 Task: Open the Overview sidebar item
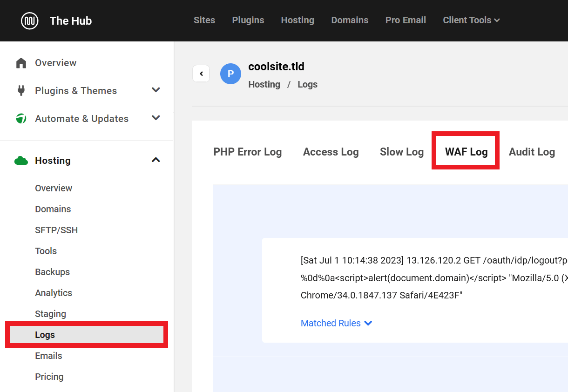(x=55, y=63)
